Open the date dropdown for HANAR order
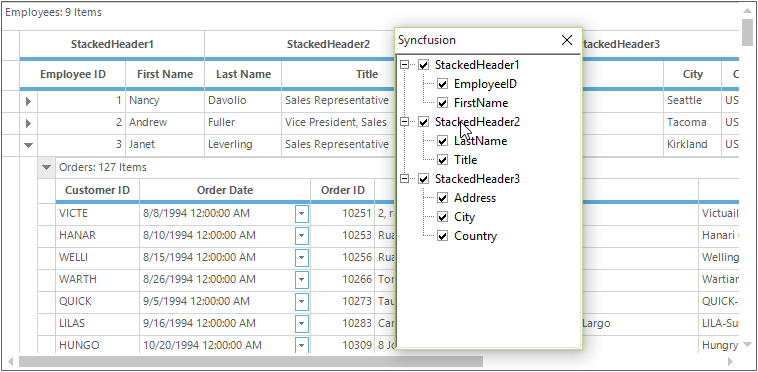758x372 pixels. pos(302,235)
